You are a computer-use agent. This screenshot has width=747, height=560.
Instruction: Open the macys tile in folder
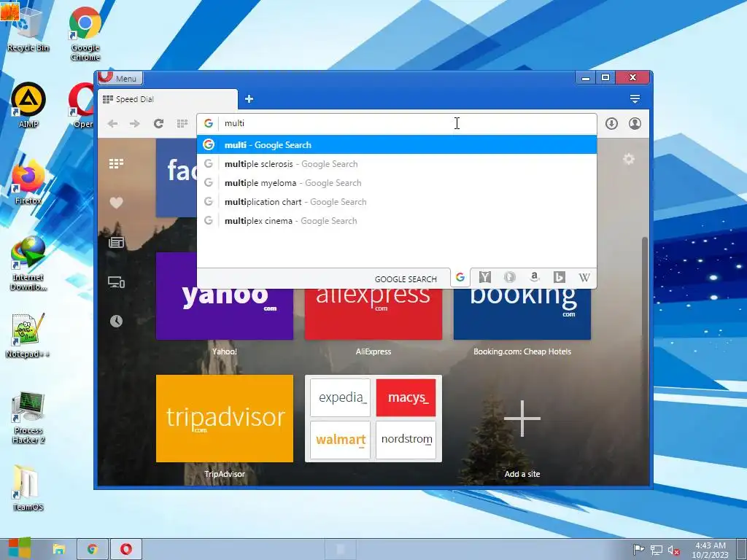tap(406, 397)
